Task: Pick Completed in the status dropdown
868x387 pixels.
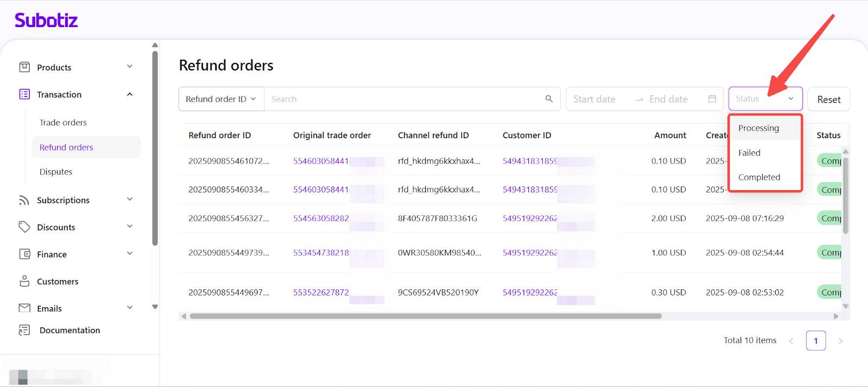Action: coord(759,177)
